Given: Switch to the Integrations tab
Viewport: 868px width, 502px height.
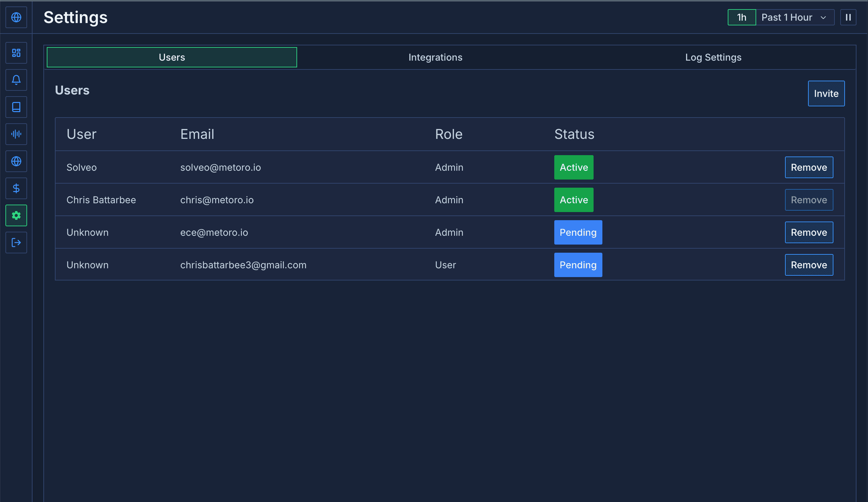Looking at the screenshot, I should (435, 57).
